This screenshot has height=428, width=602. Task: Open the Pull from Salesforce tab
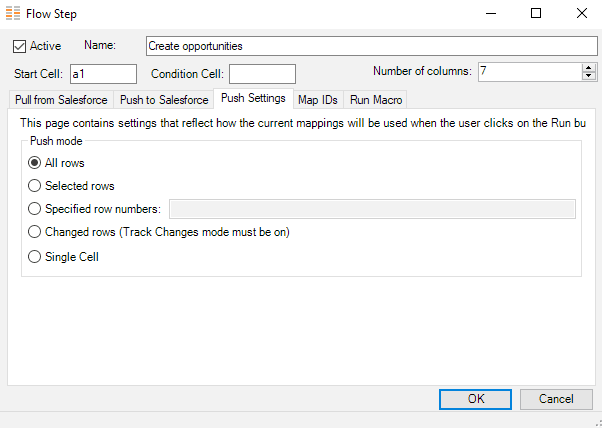[x=61, y=100]
